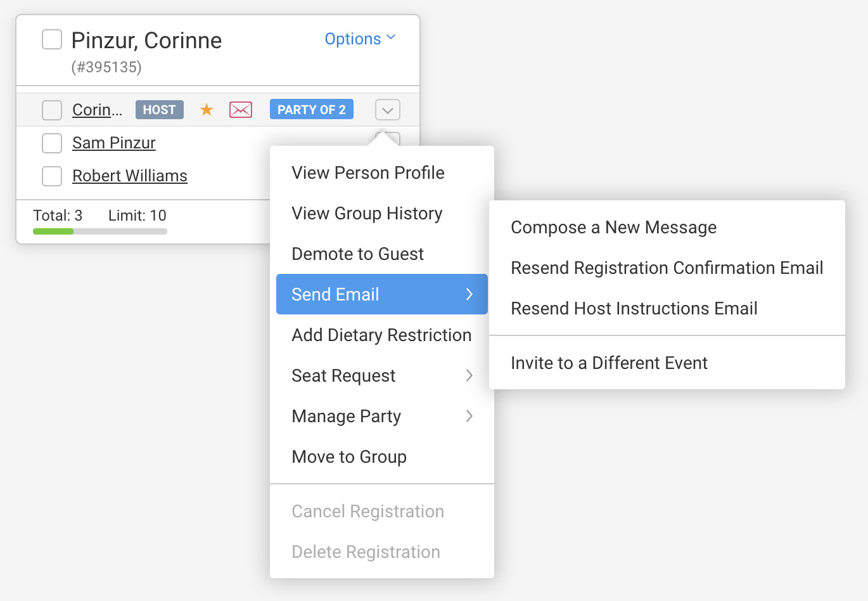Click Compose a New Message
This screenshot has width=868, height=601.
[x=613, y=228]
